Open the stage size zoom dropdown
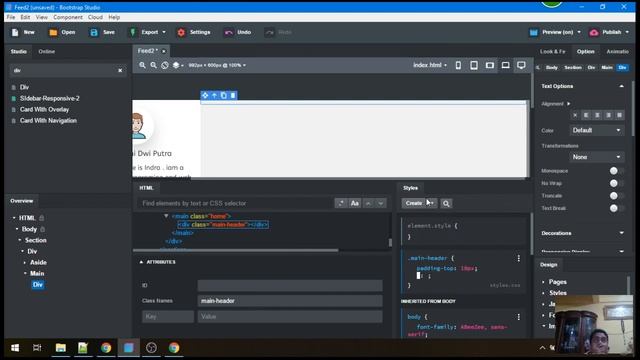 (217, 65)
